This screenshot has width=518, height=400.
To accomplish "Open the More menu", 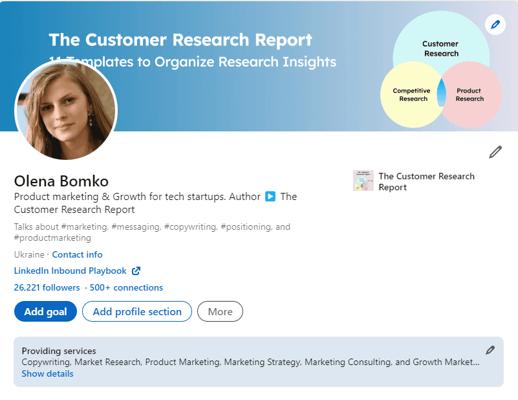I will (220, 312).
